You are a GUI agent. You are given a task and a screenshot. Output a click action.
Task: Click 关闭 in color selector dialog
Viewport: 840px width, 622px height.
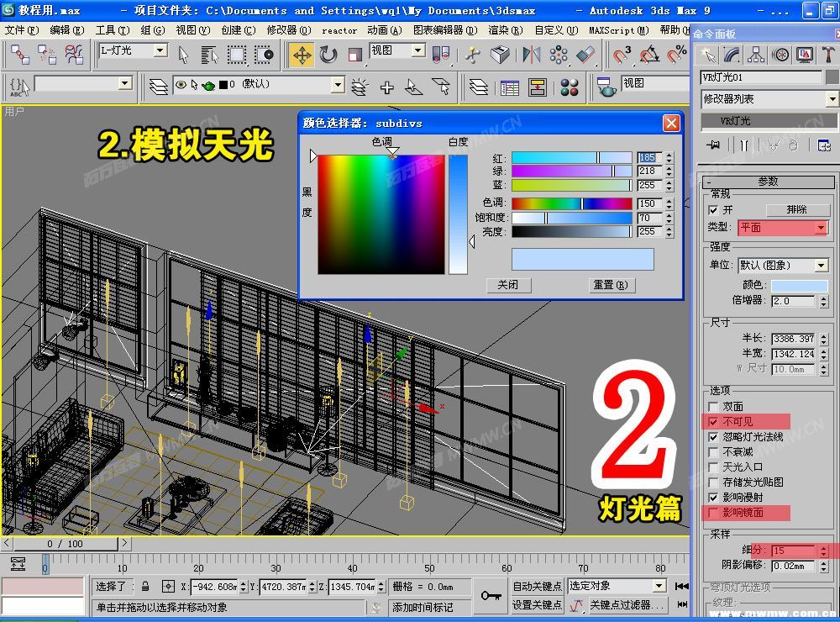(508, 285)
